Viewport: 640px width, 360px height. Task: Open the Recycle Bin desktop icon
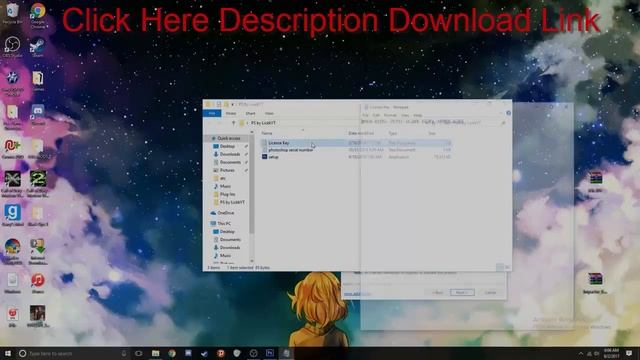12,13
